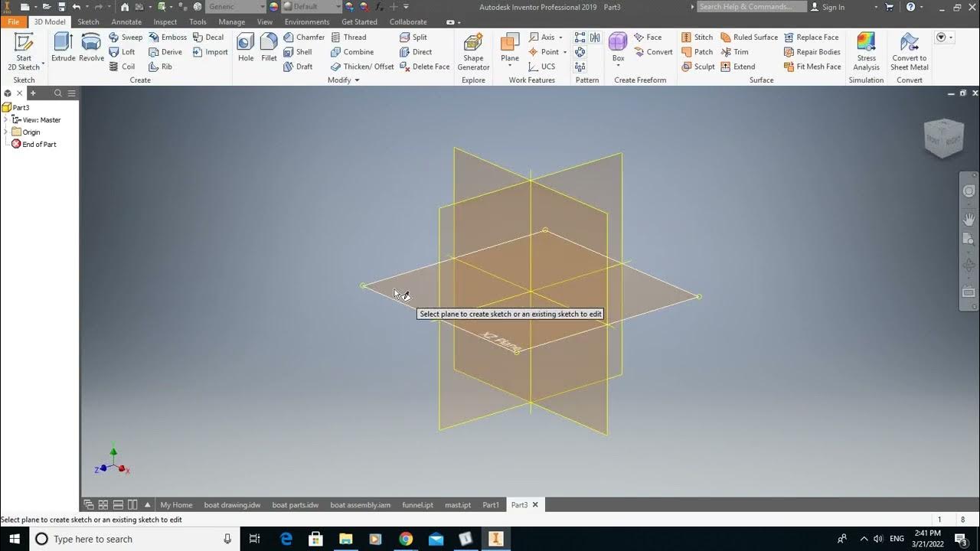Open the Plane dropdown arrow
980x551 pixels.
(x=510, y=66)
